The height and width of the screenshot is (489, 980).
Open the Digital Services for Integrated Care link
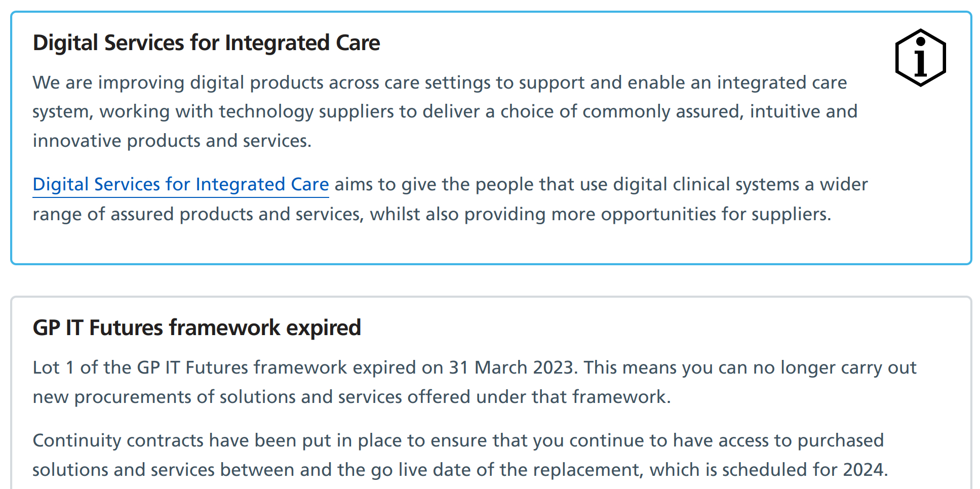(x=180, y=185)
